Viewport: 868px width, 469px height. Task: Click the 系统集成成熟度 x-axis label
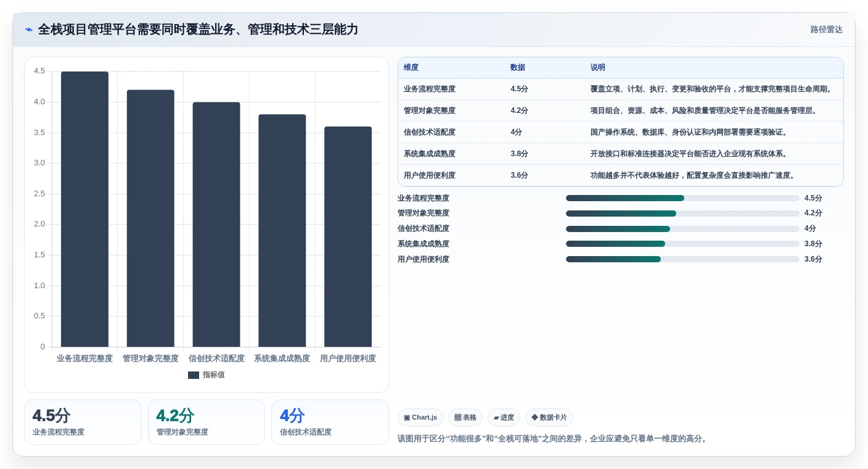click(282, 359)
